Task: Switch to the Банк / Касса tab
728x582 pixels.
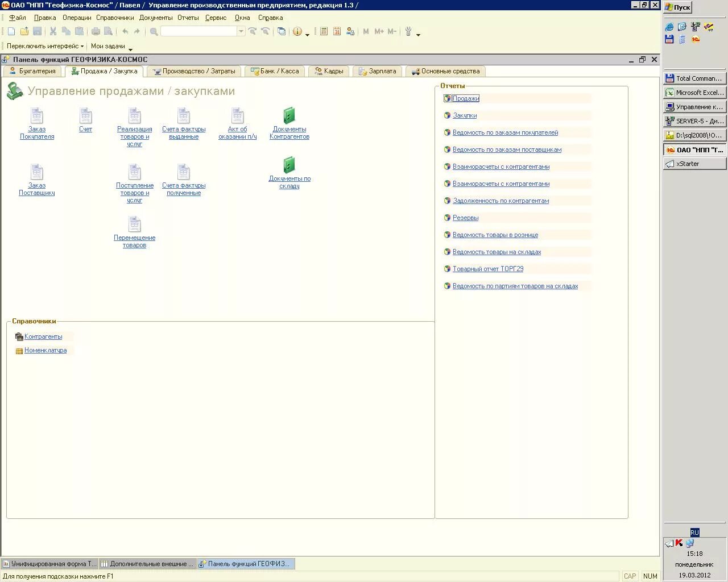Action: click(x=275, y=71)
